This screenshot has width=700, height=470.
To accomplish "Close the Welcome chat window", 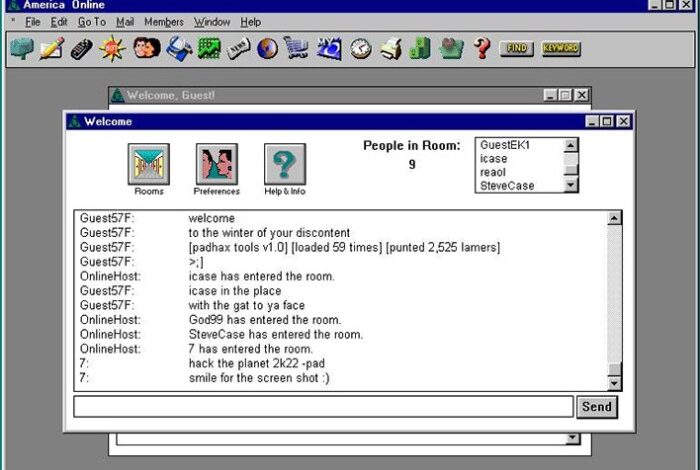I will coord(623,121).
